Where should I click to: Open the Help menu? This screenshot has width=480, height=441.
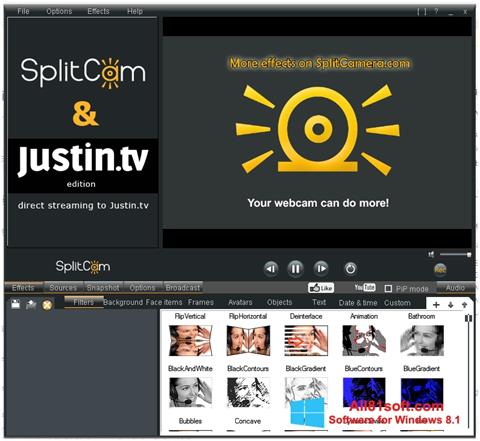coord(135,11)
